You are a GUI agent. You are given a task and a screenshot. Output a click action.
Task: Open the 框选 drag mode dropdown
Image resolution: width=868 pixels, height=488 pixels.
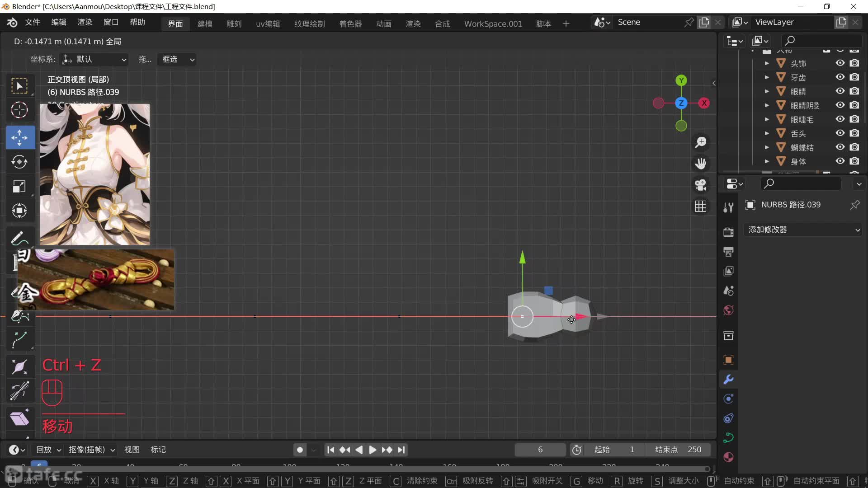(177, 59)
